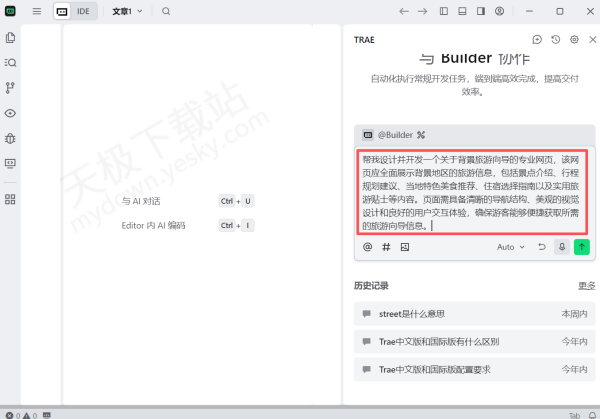The image size is (600, 419).
Task: Open the Extensions grid icon in sidebar
Action: pyautogui.click(x=11, y=199)
